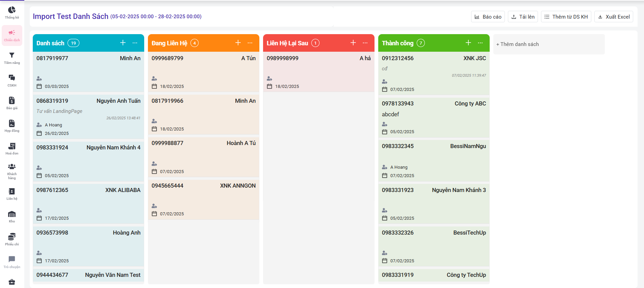The image size is (644, 288).
Task: Open Báo giá quotation sidebar item
Action: click(12, 103)
